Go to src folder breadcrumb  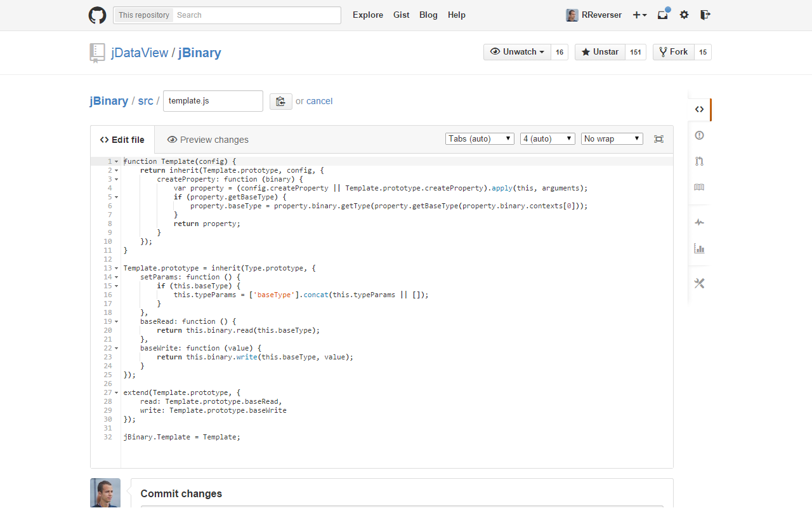tap(146, 101)
